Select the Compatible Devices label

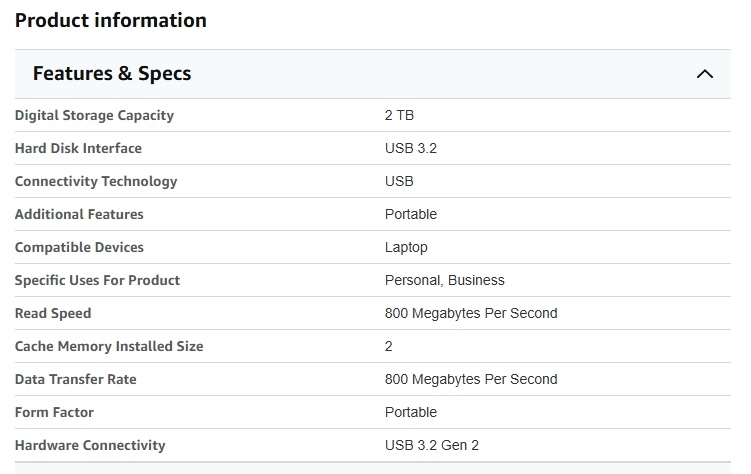coord(79,248)
